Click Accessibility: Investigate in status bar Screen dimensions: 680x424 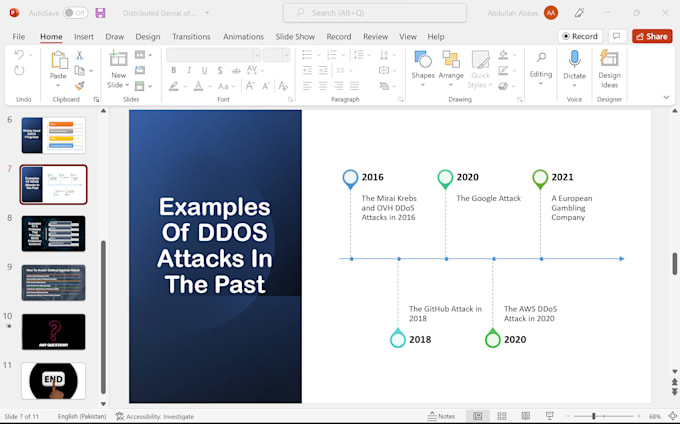click(155, 416)
